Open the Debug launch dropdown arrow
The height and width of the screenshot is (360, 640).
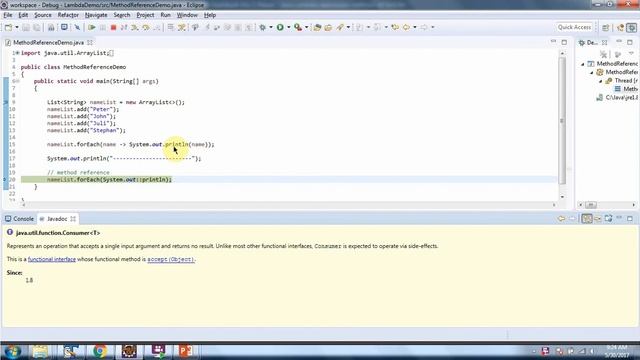coord(271,27)
